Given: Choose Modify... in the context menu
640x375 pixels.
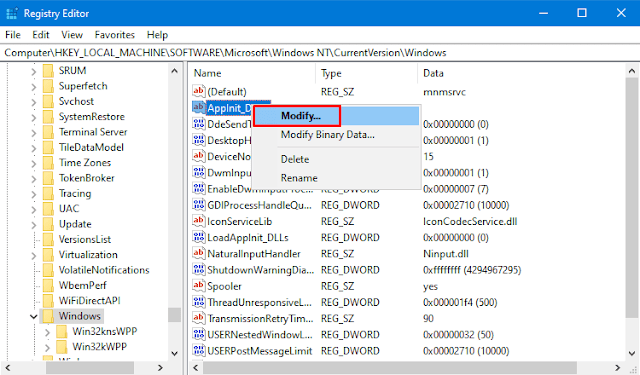Looking at the screenshot, I should click(x=336, y=116).
